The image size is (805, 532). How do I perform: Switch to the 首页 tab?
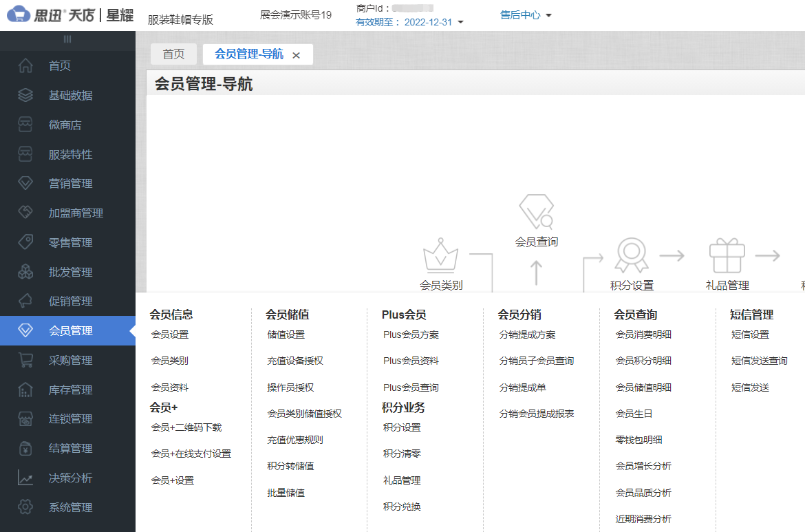coord(174,54)
